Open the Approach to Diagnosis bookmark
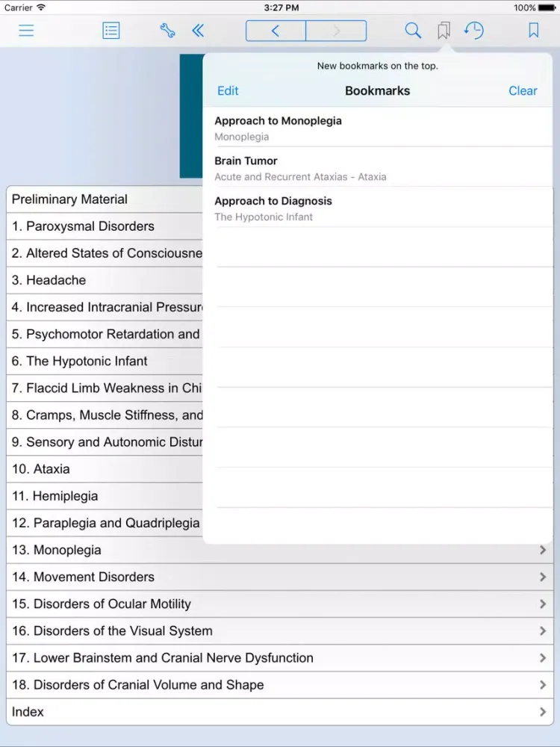The image size is (560, 747). point(378,207)
